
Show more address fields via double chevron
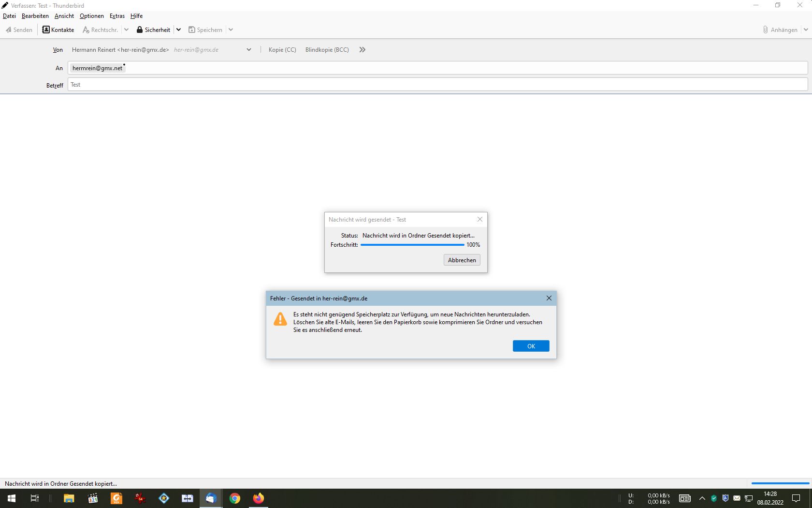pyautogui.click(x=362, y=50)
